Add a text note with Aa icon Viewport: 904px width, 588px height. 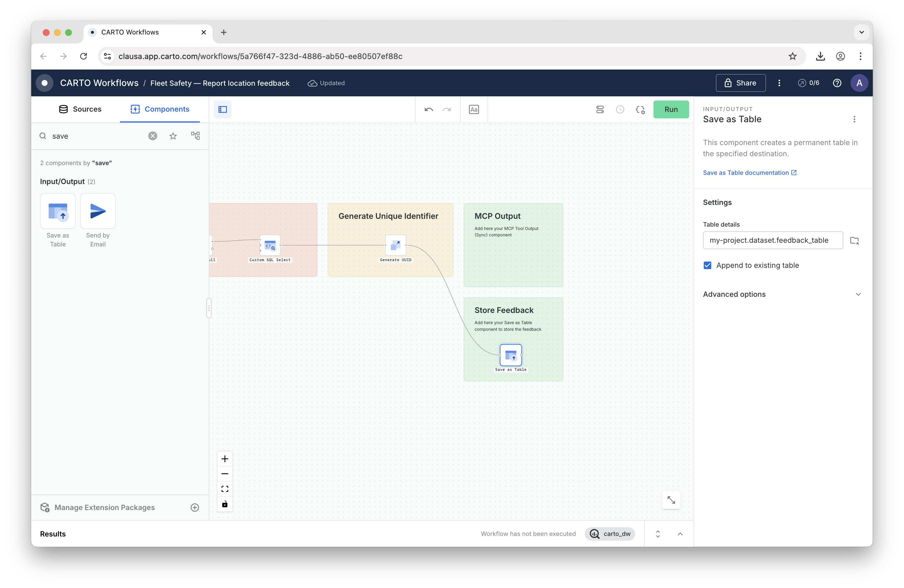(x=474, y=109)
